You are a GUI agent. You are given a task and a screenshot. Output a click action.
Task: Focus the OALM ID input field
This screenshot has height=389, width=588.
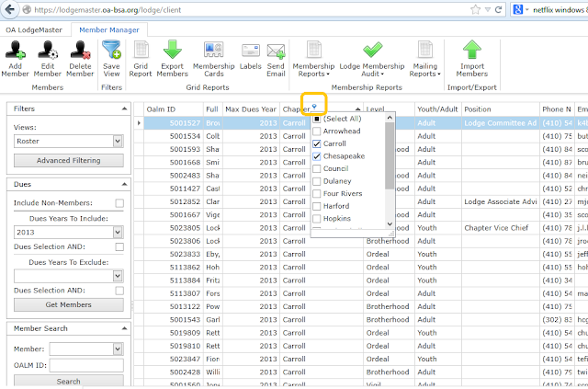click(86, 365)
